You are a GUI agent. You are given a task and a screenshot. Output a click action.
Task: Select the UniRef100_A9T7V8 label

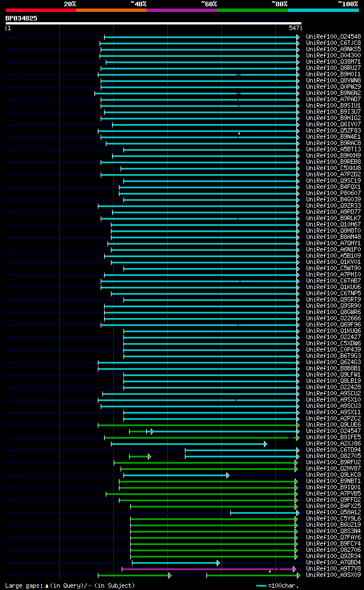tap(333, 570)
